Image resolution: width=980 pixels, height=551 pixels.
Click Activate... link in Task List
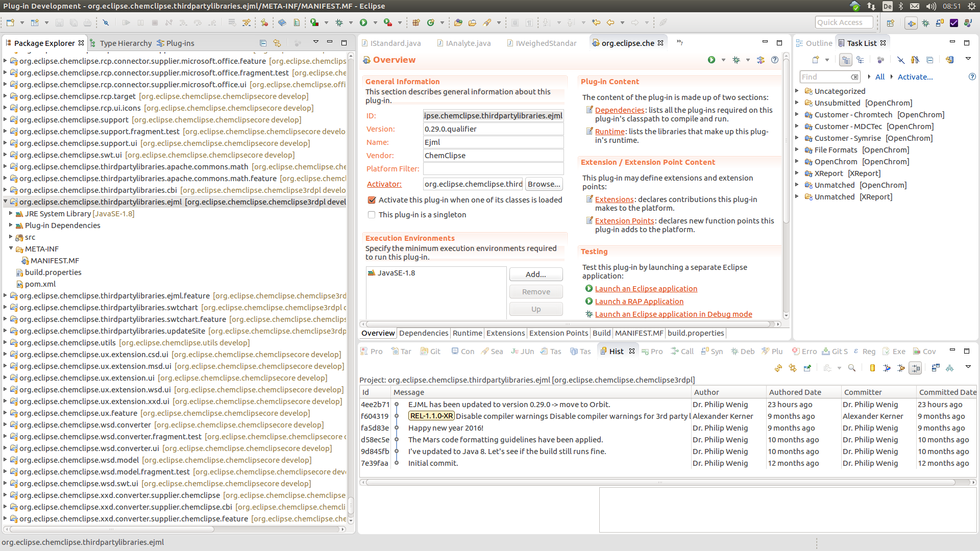tap(915, 77)
